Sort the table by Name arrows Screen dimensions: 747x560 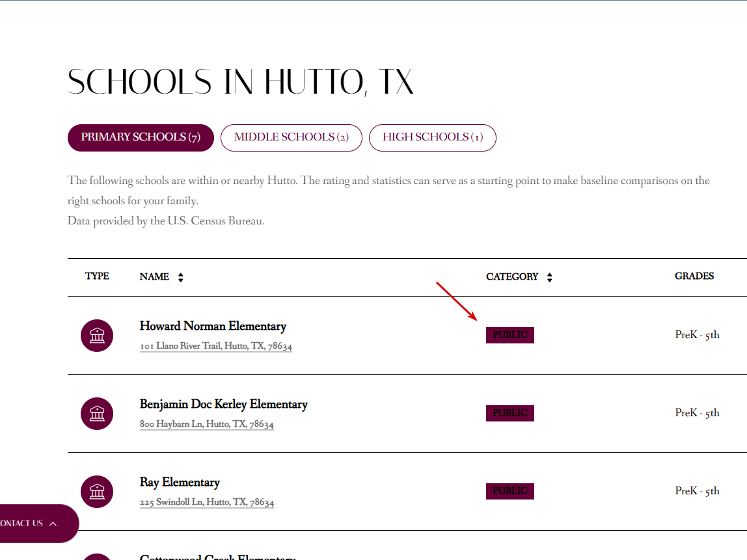point(180,277)
